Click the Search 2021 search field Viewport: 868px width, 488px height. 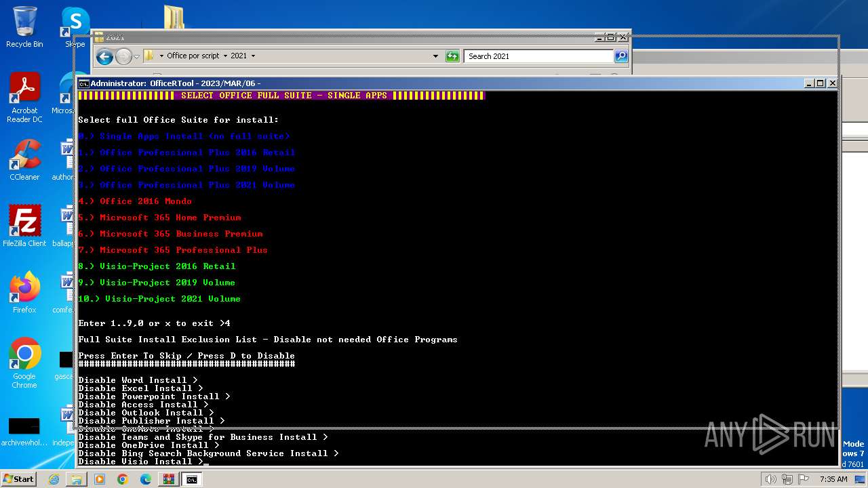(x=539, y=56)
